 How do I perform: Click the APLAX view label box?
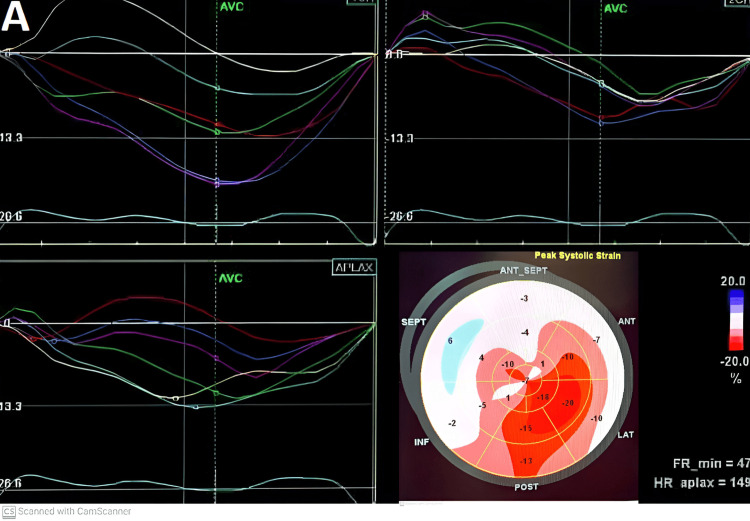tap(354, 267)
